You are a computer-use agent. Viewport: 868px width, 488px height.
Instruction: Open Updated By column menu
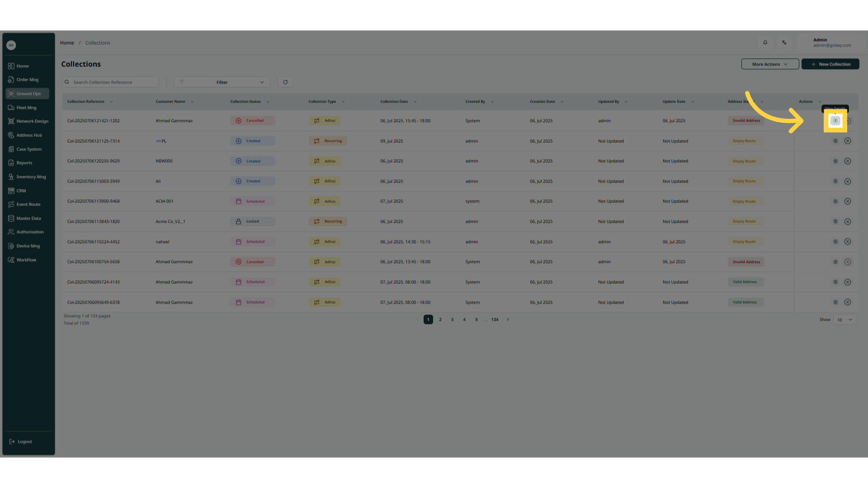click(626, 102)
